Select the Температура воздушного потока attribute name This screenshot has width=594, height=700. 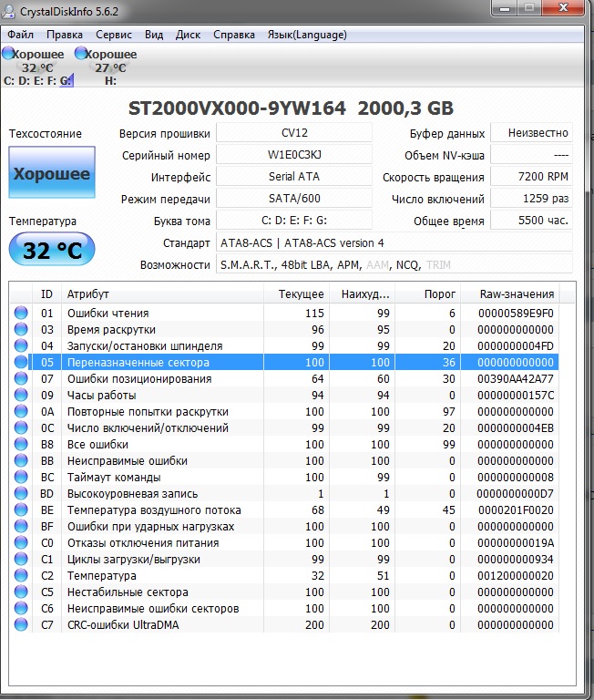154,510
